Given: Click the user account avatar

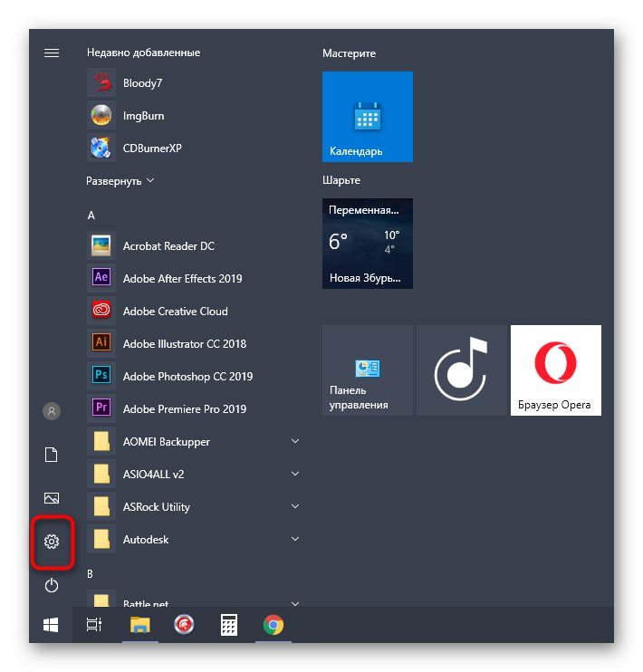Looking at the screenshot, I should point(52,411).
